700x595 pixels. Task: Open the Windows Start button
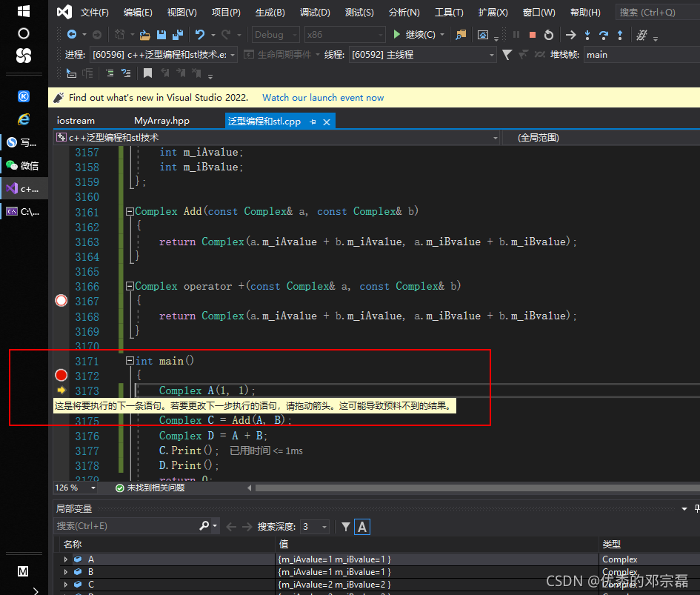23,11
